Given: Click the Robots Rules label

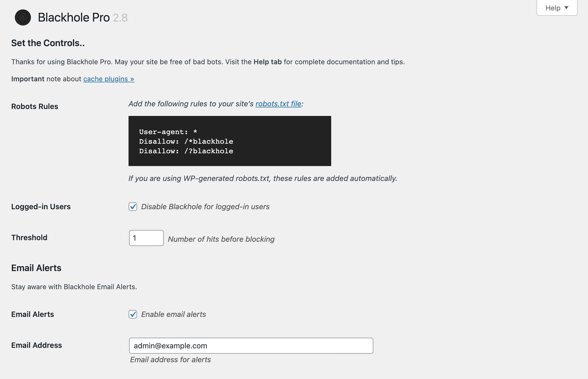Looking at the screenshot, I should pyautogui.click(x=35, y=106).
